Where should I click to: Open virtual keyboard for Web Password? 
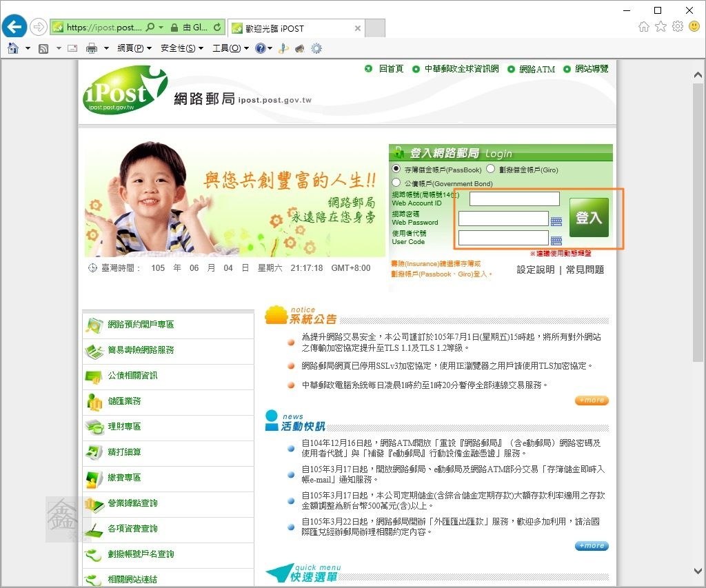556,221
